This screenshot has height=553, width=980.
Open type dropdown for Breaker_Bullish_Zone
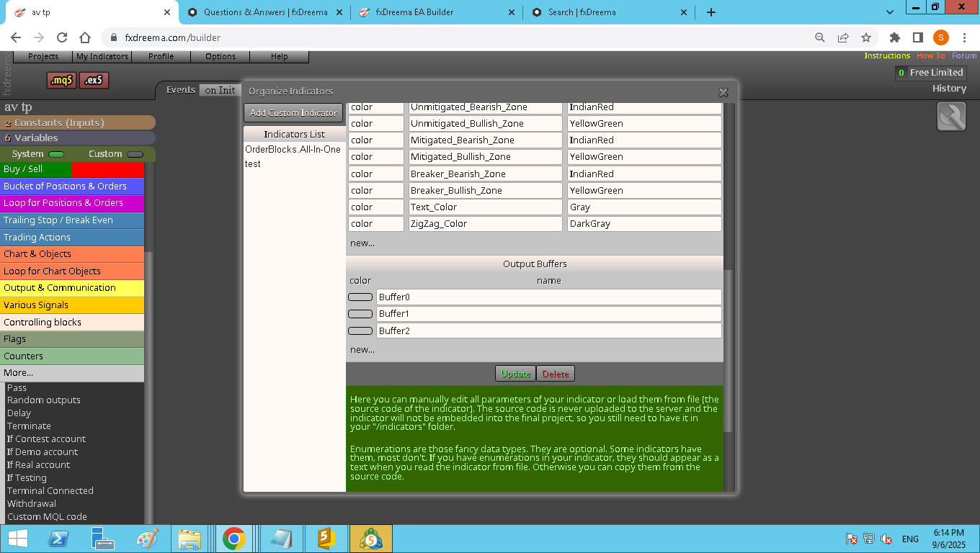(x=376, y=191)
